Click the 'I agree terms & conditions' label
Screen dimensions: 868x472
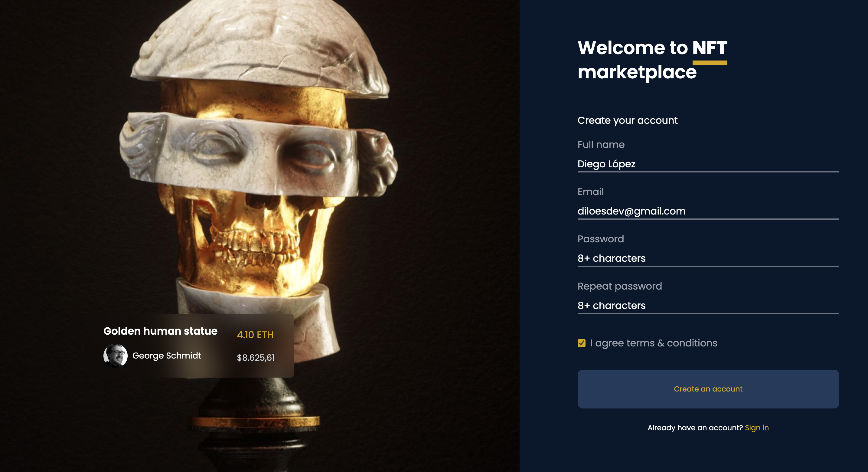pyautogui.click(x=653, y=343)
